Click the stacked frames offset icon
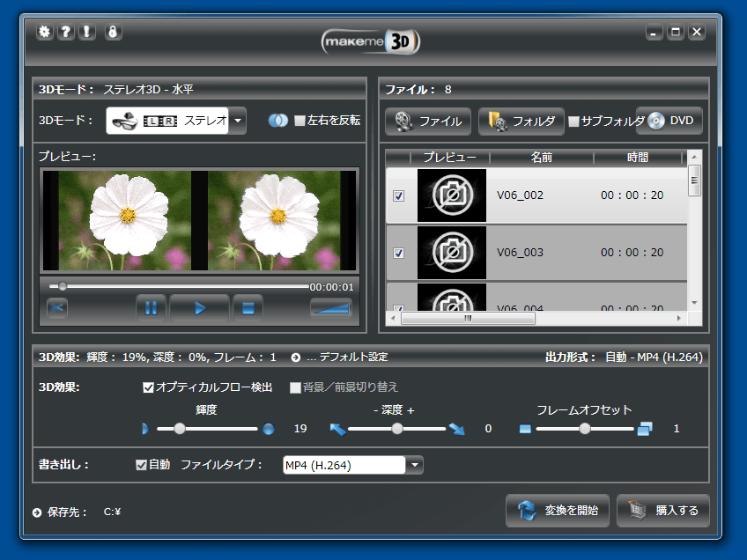The height and width of the screenshot is (560, 747). pyautogui.click(x=645, y=429)
